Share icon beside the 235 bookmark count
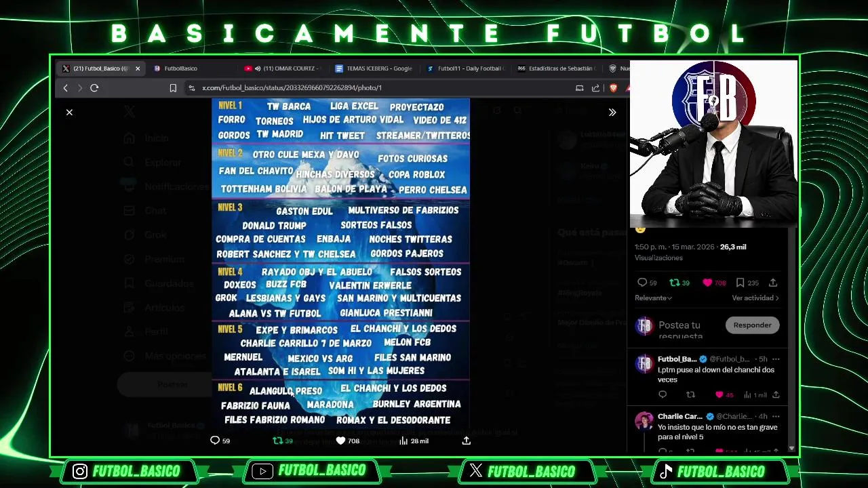The width and height of the screenshot is (868, 488). point(773,283)
